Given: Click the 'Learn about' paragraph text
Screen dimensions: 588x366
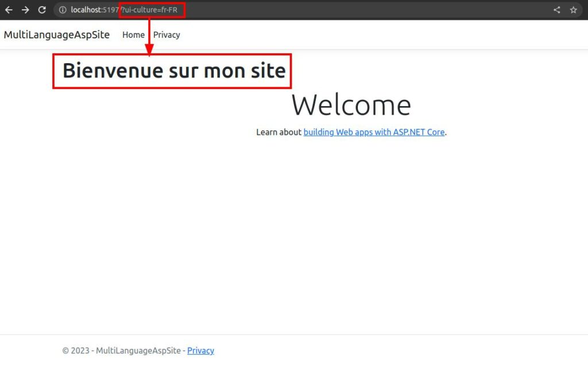Looking at the screenshot, I should coord(278,132).
